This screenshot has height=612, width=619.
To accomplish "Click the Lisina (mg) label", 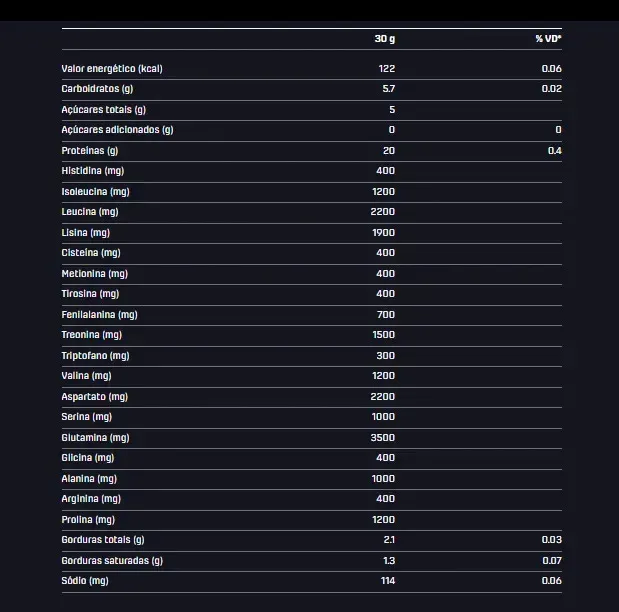I will 86,233.
